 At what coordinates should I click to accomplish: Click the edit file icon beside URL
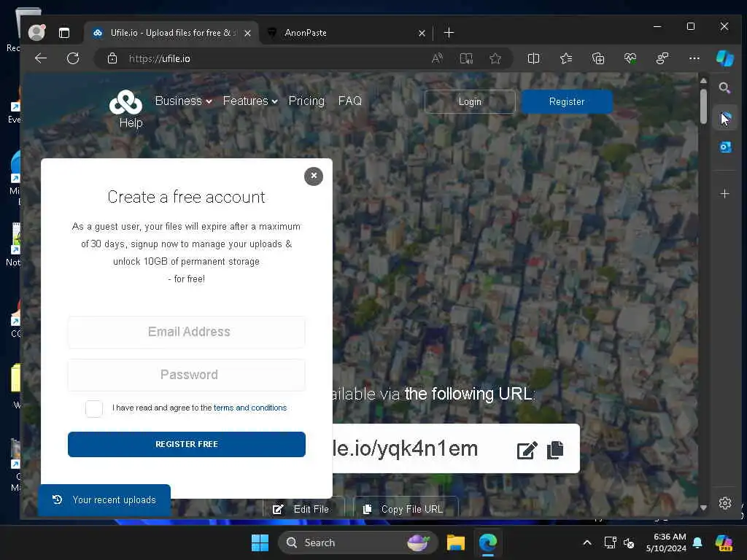point(527,450)
